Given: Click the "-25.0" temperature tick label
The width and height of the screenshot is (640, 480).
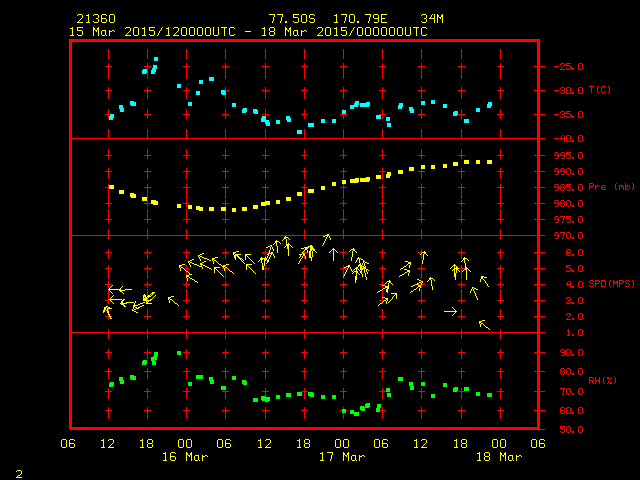Looking at the screenshot, I should pyautogui.click(x=569, y=67).
